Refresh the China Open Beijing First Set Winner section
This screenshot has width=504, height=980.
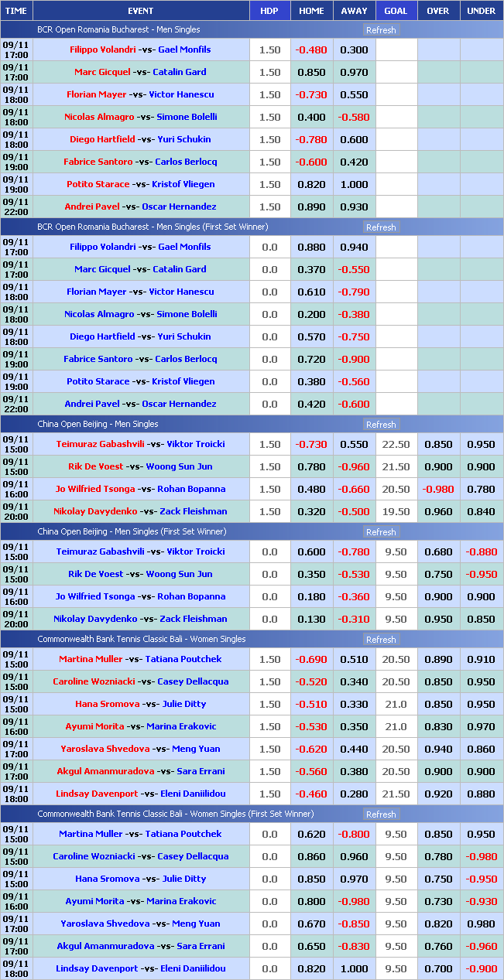tap(380, 532)
